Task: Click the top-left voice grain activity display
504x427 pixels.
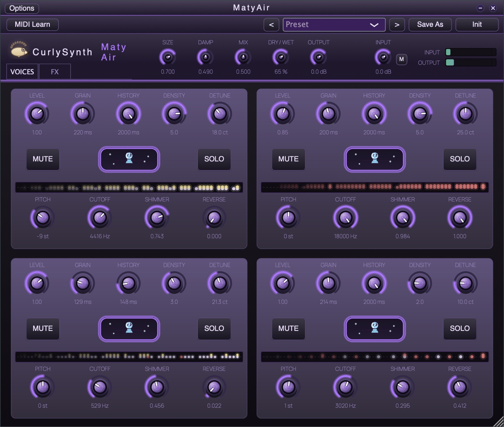Action: [129, 188]
